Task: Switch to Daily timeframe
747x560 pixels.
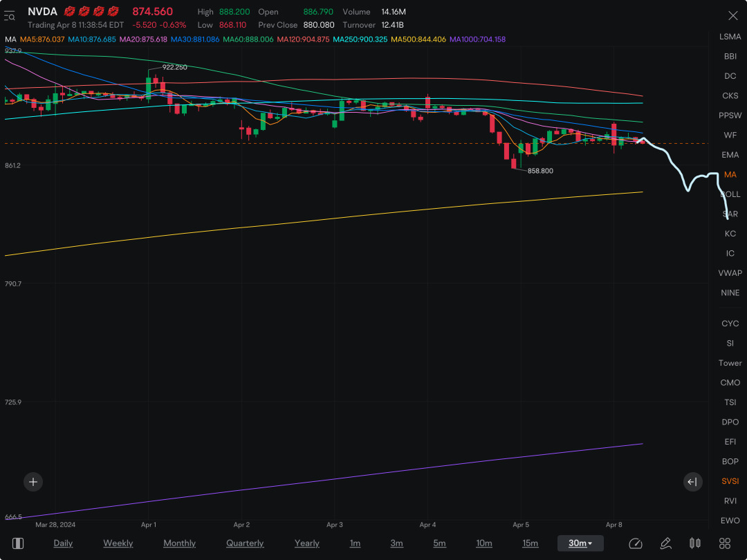Action: coord(63,543)
